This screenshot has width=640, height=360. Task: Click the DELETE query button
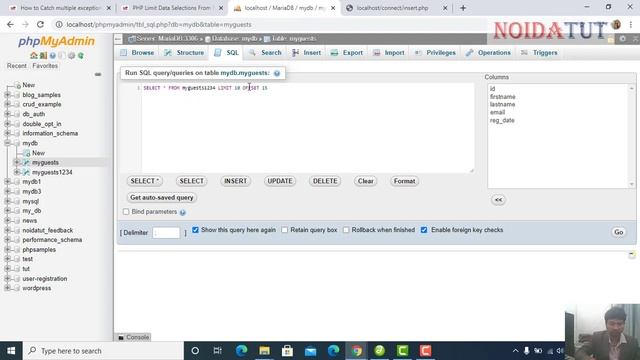click(x=325, y=181)
